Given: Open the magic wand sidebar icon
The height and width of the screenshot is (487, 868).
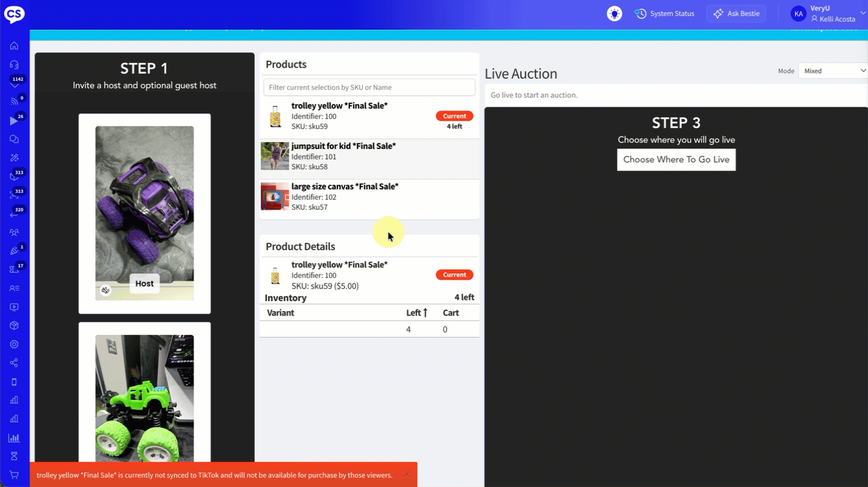Looking at the screenshot, I should [x=14, y=158].
